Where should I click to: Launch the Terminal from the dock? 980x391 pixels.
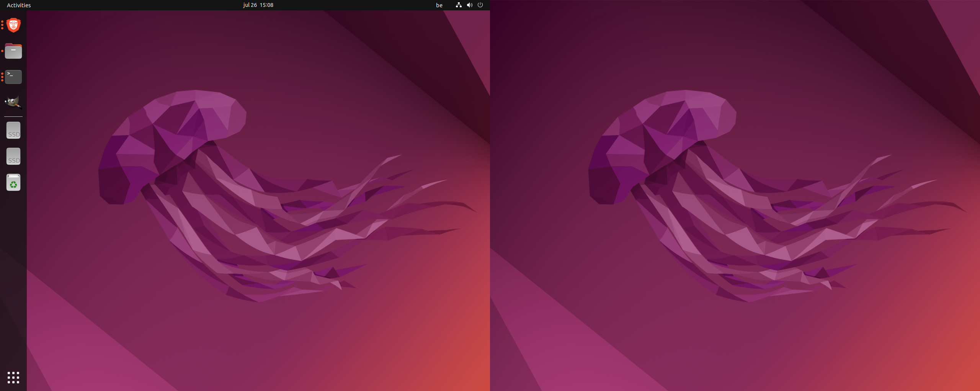coord(13,77)
